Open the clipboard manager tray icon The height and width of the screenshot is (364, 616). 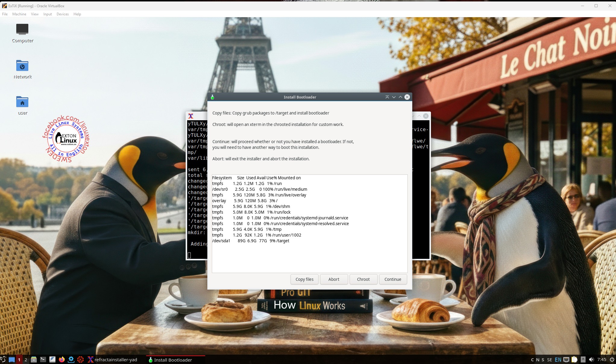pyautogui.click(x=574, y=359)
